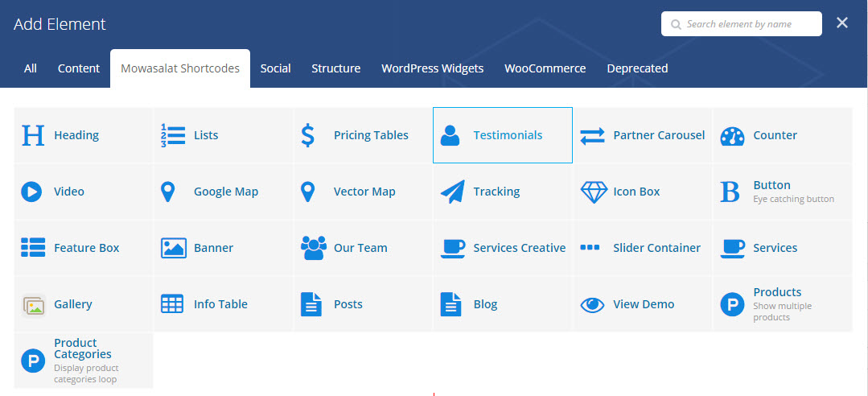
Task: Open the Structure tab
Action: pos(335,68)
